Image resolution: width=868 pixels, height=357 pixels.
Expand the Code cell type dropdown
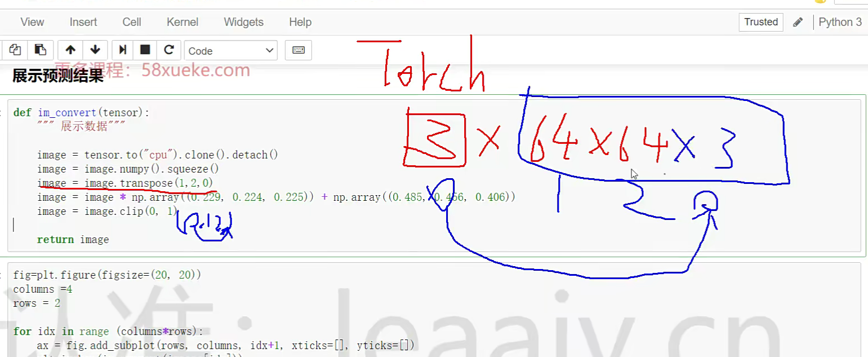pyautogui.click(x=230, y=51)
